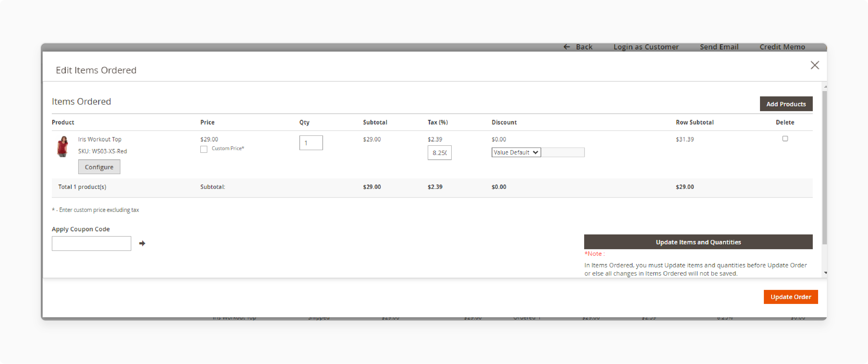Click the Price column header
This screenshot has width=868, height=364.
207,122
